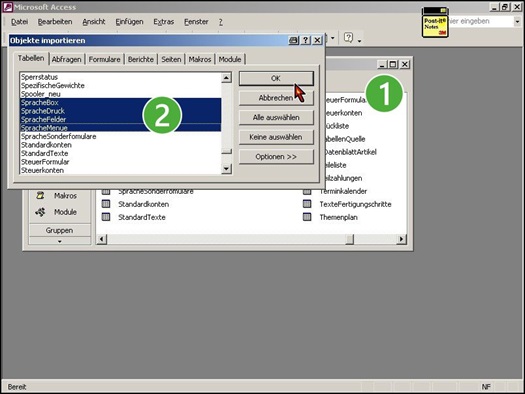Image resolution: width=525 pixels, height=394 pixels.
Task: Switch to the Seiten tab
Action: pyautogui.click(x=171, y=59)
